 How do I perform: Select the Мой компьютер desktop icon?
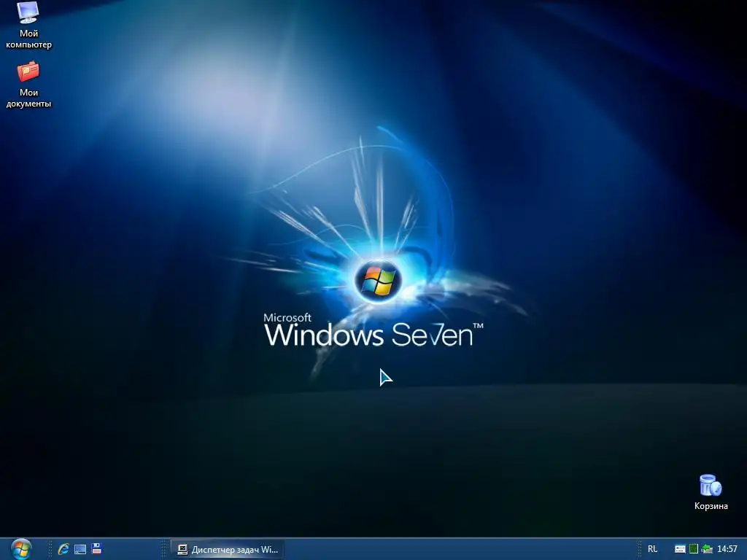28,26
